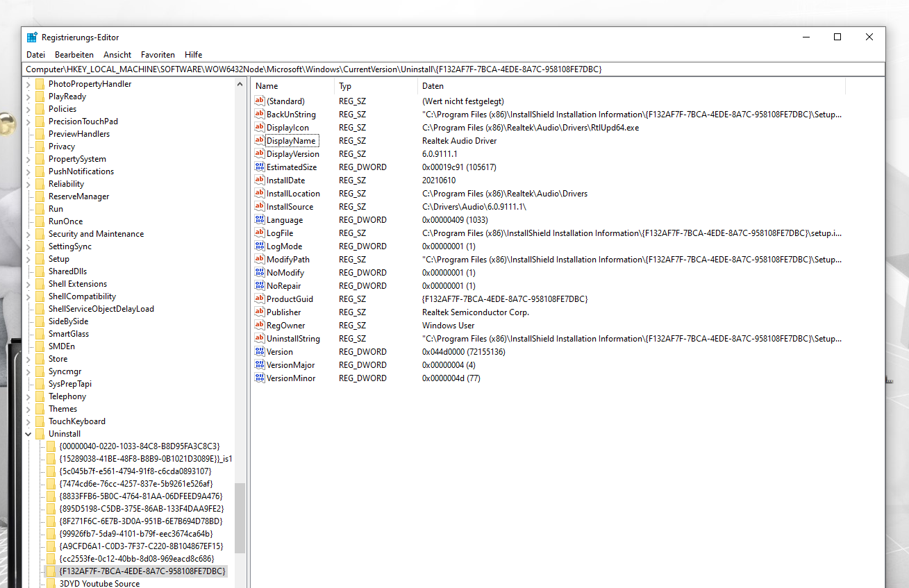Click the EstimatedSize DWORD icon
909x588 pixels.
click(x=260, y=167)
